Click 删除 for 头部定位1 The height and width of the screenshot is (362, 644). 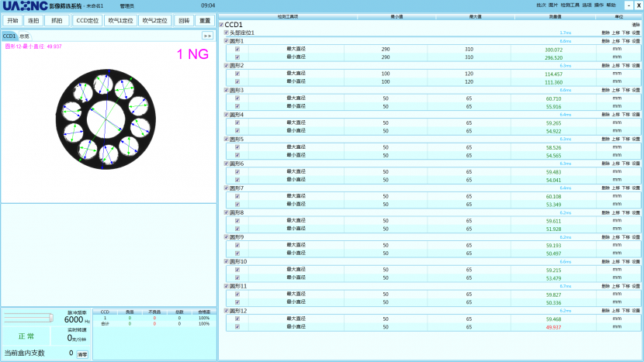click(605, 33)
